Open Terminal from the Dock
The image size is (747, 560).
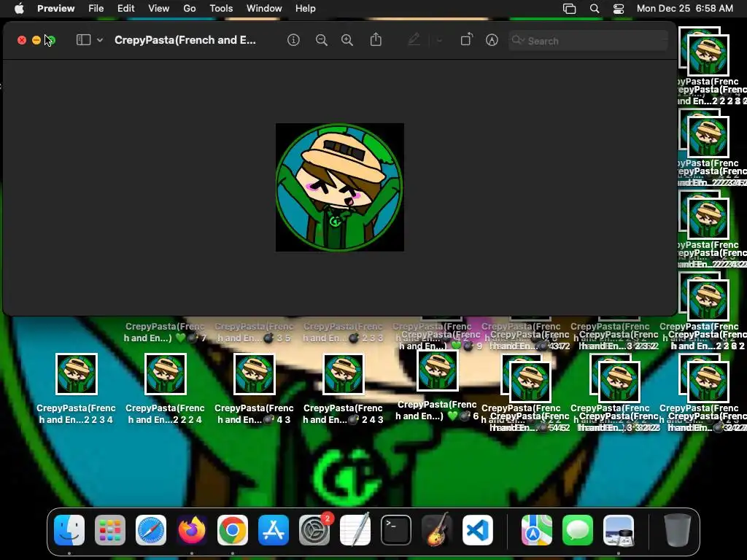396,530
